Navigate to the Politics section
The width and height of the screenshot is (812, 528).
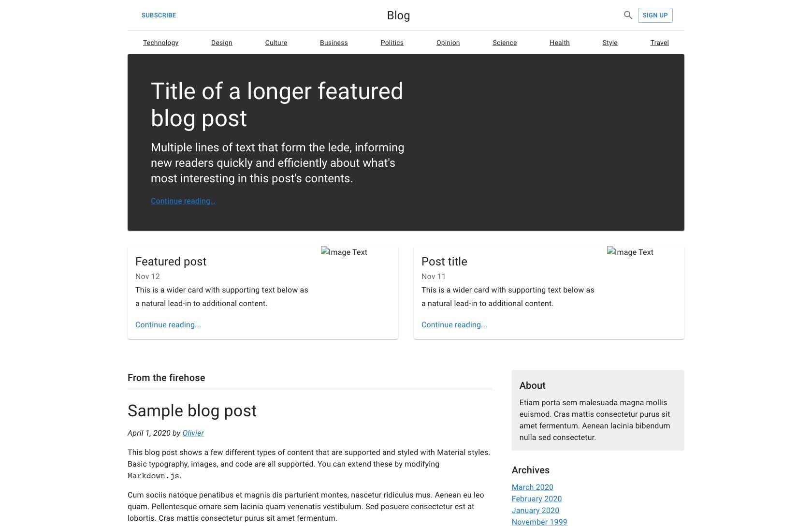392,43
